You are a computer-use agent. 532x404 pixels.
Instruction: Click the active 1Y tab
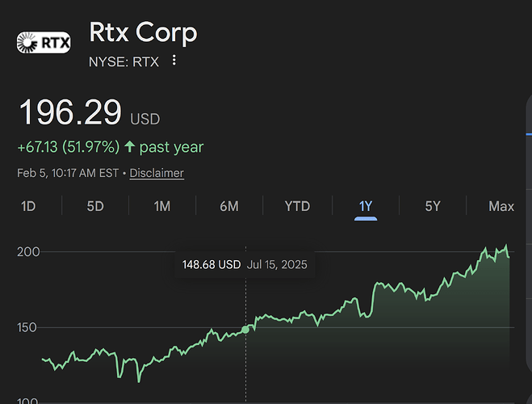click(x=366, y=206)
